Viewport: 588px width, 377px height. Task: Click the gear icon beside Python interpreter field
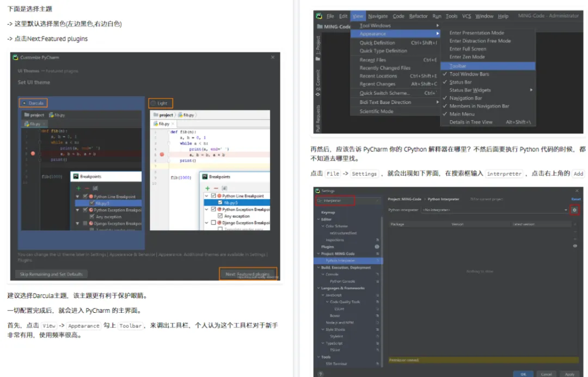[574, 210]
